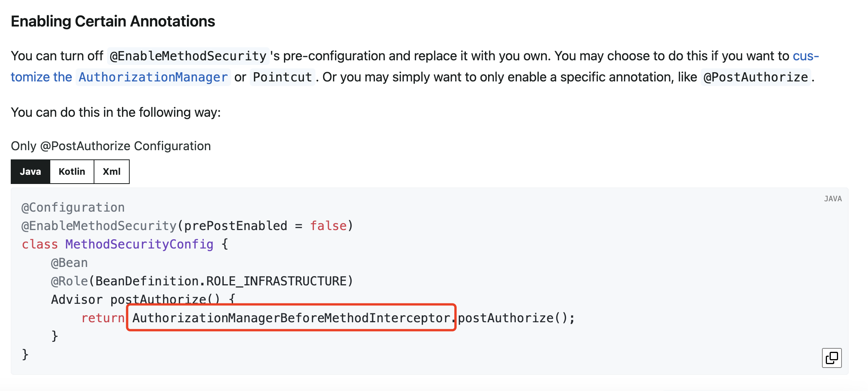
Task: Select the highlighted AuthorizationManagerBeforeMethodInterceptor text
Action: tap(291, 317)
